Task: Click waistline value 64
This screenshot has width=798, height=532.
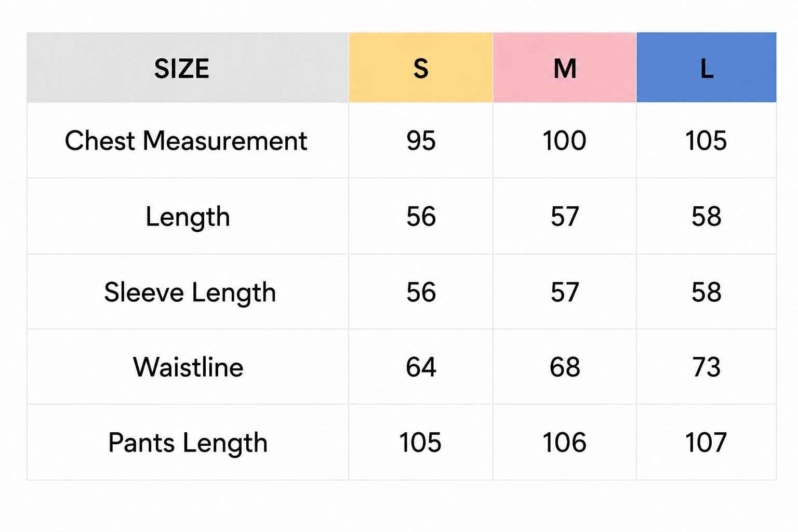Action: coord(421,367)
